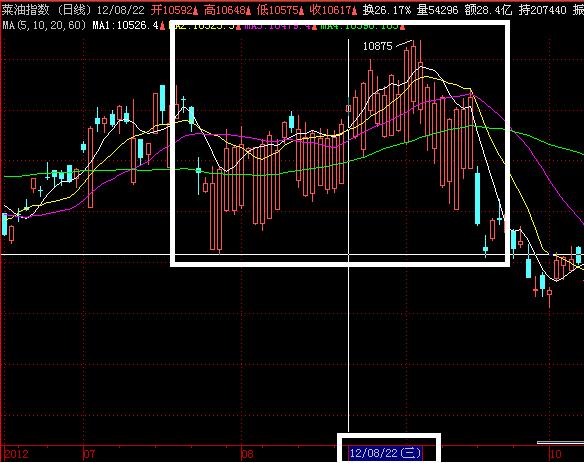Click the 12/08/22 (三) crosshair date tag
The image size is (584, 463).
point(385,453)
